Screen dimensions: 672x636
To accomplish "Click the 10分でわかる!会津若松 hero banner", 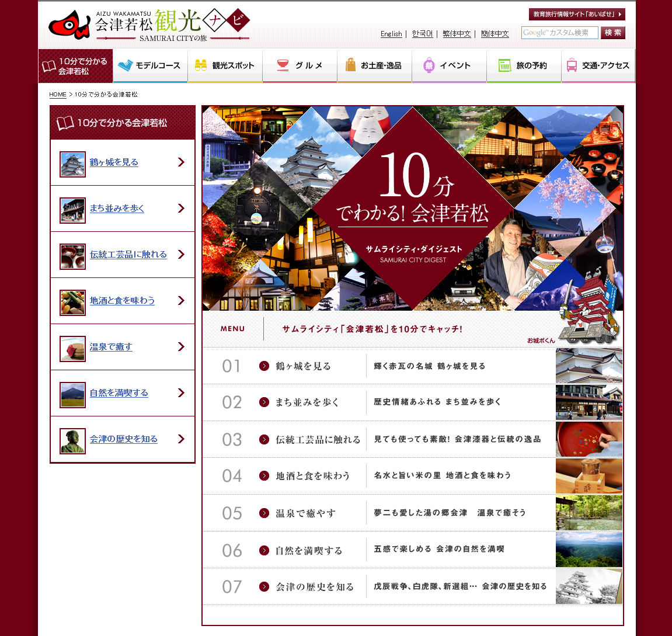I will (413, 208).
